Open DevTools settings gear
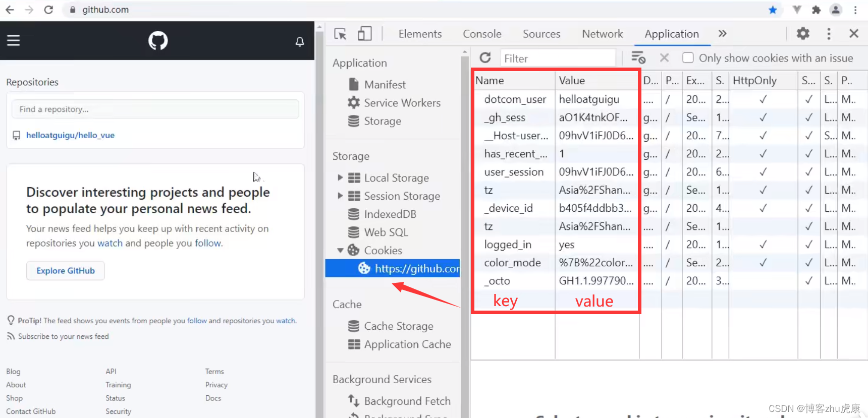 tap(803, 34)
